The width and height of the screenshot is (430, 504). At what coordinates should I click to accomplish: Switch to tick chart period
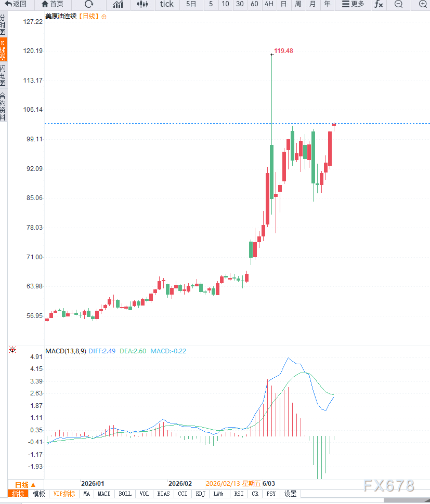[167, 4]
